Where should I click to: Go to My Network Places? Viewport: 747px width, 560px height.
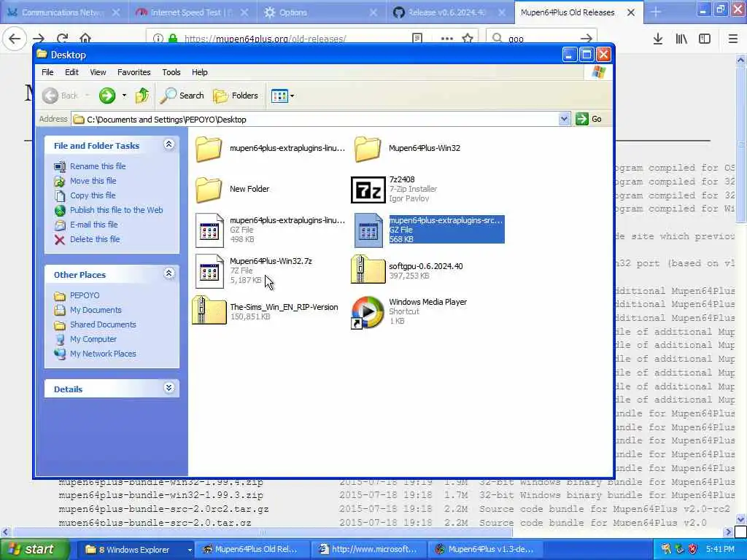click(x=103, y=354)
